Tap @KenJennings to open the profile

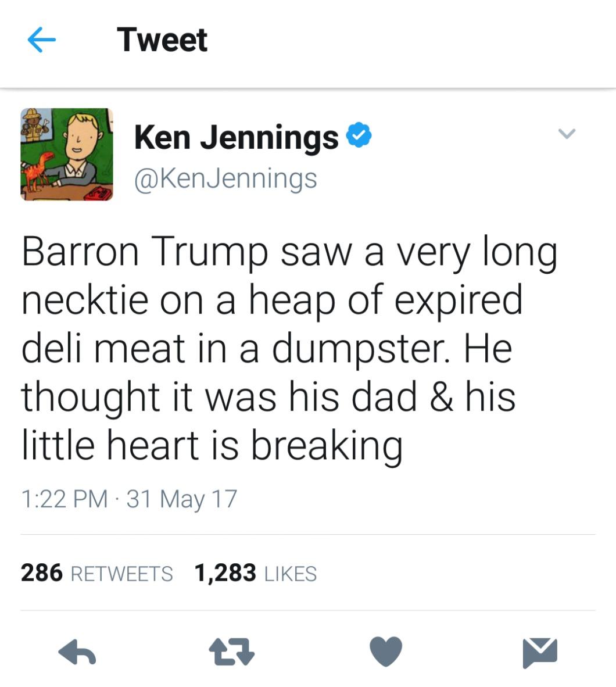click(x=225, y=179)
